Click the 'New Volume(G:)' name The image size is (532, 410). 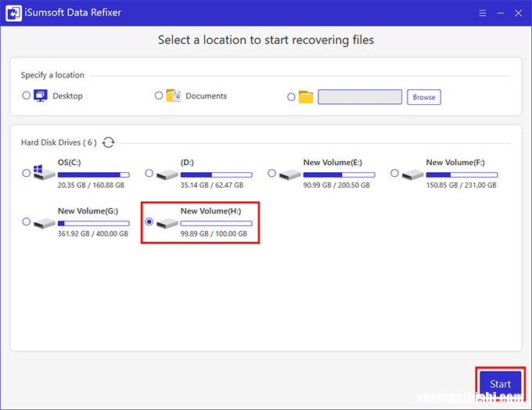tap(88, 211)
